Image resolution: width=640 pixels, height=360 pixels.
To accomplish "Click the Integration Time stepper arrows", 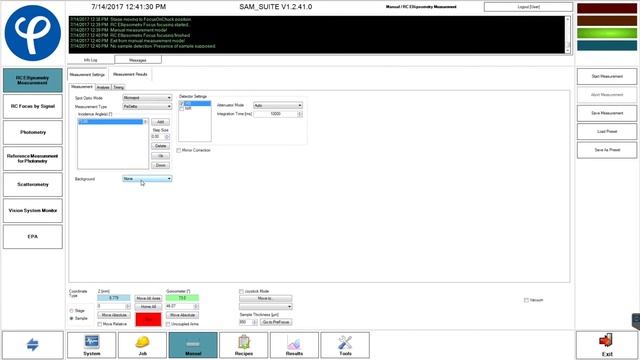I will (x=300, y=114).
